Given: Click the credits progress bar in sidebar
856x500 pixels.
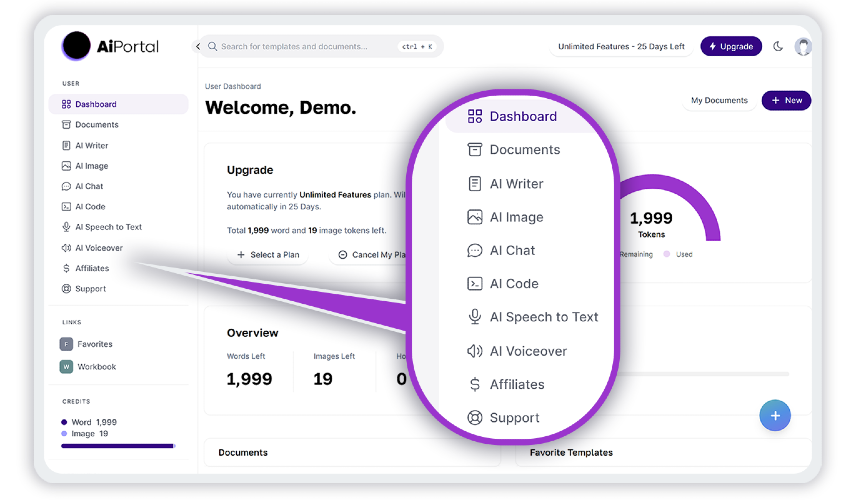Looking at the screenshot, I should click(x=118, y=446).
